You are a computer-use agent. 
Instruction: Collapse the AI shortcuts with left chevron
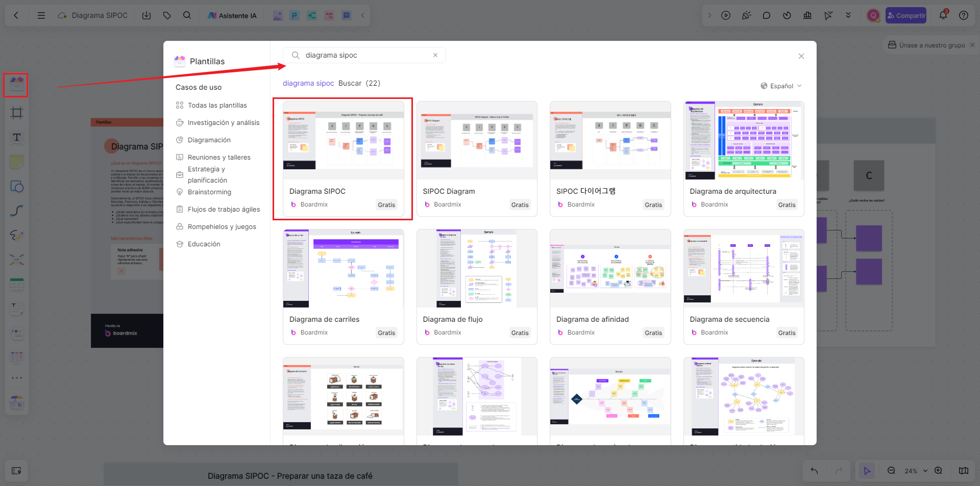click(x=362, y=15)
